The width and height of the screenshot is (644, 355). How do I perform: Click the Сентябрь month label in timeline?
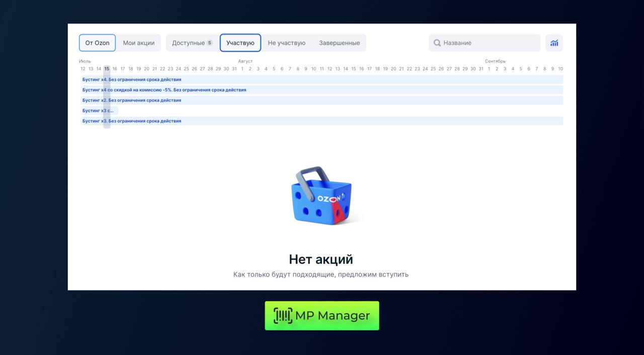click(495, 61)
